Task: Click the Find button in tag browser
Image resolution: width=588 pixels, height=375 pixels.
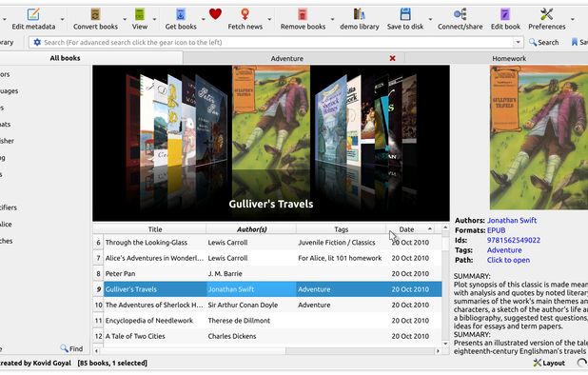Action: click(71, 348)
